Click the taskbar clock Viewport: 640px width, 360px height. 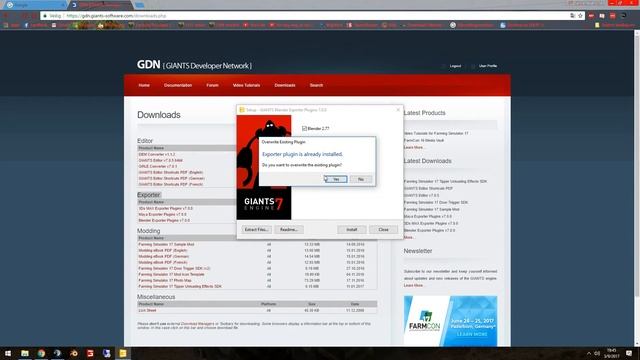pyautogui.click(x=611, y=353)
